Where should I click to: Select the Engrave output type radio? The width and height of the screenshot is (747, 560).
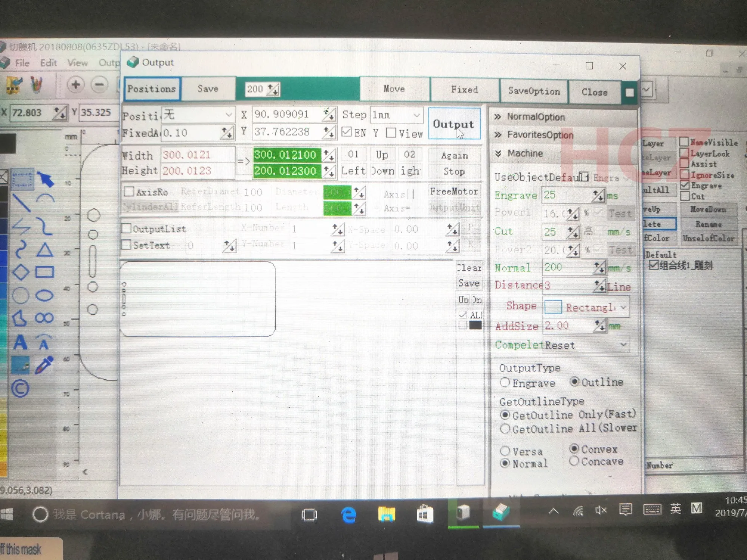[505, 382]
